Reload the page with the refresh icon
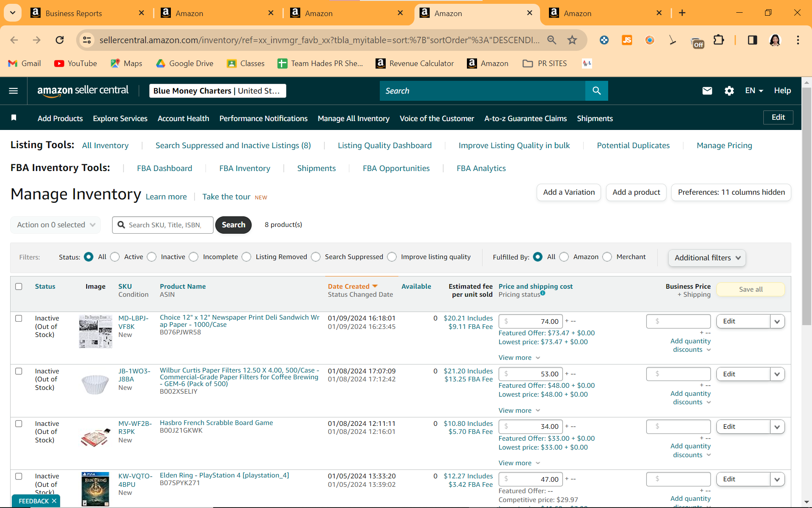 [x=60, y=40]
